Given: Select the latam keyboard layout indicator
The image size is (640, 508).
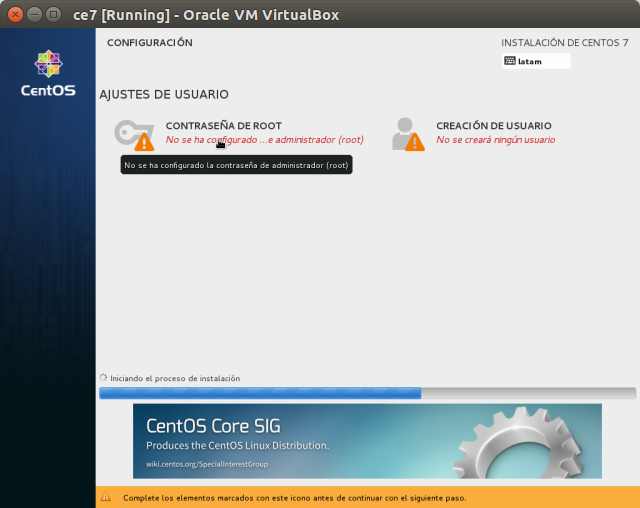Looking at the screenshot, I should pos(536,61).
